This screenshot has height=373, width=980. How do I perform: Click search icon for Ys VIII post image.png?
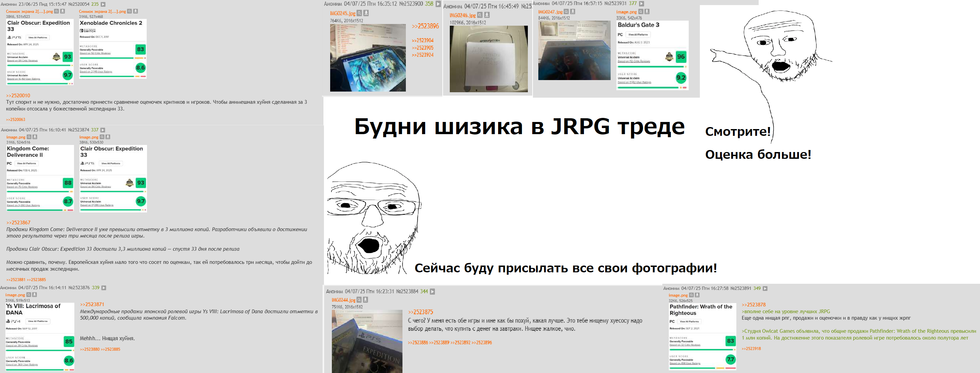click(28, 295)
